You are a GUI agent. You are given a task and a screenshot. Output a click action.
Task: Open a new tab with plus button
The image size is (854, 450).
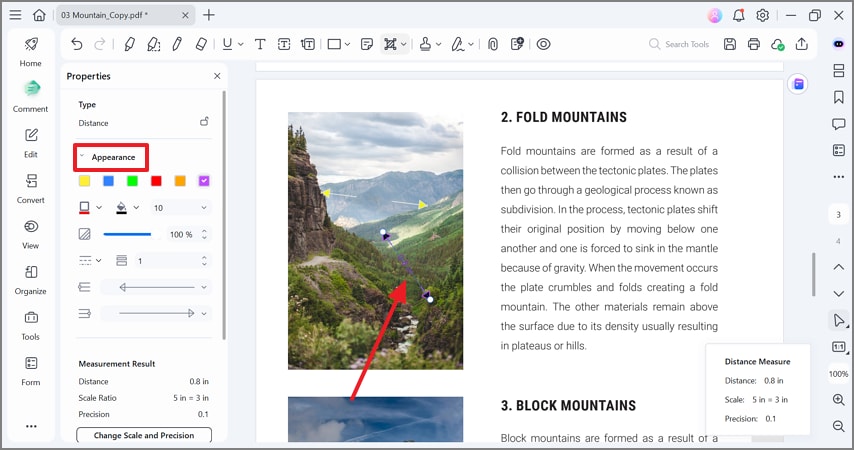click(209, 15)
